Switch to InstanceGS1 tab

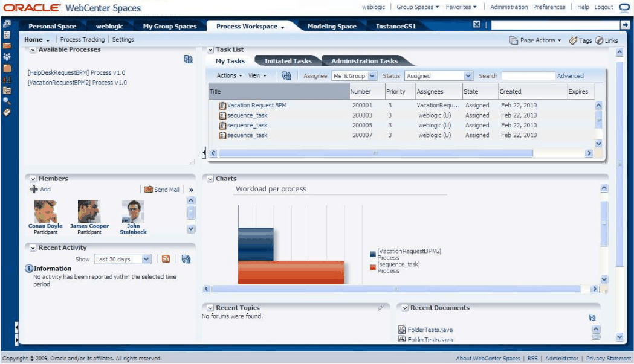click(x=396, y=27)
